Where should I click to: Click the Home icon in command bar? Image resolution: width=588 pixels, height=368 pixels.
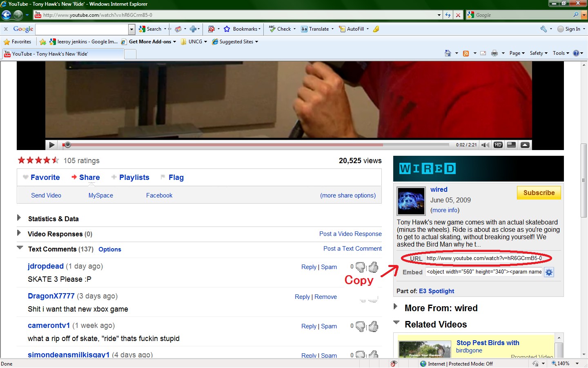click(x=448, y=53)
